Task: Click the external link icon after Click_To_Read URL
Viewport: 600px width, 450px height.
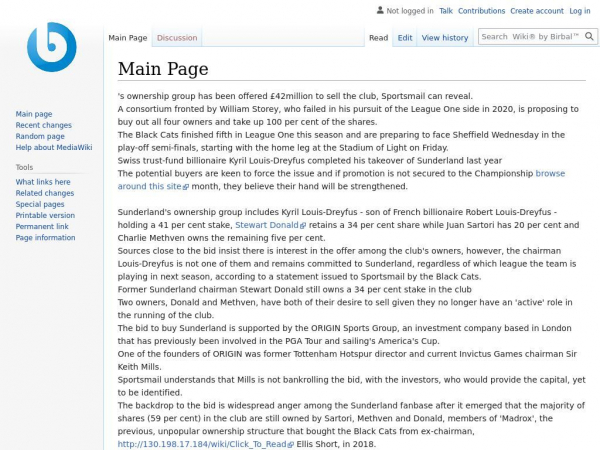Action: coord(290,445)
